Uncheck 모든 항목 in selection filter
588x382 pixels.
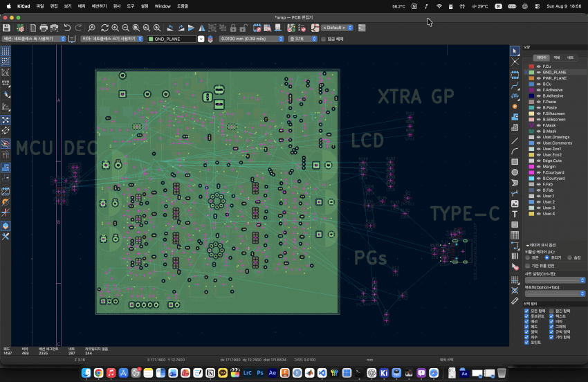526,311
